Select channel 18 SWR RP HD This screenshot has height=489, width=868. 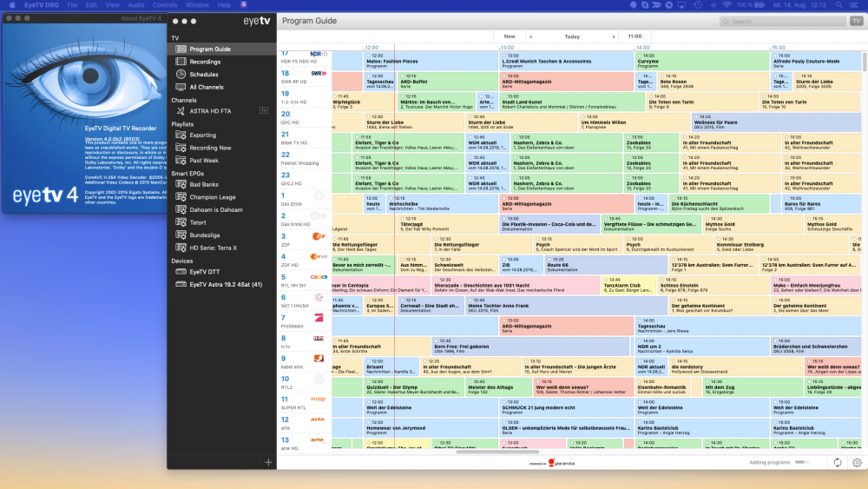tap(305, 76)
